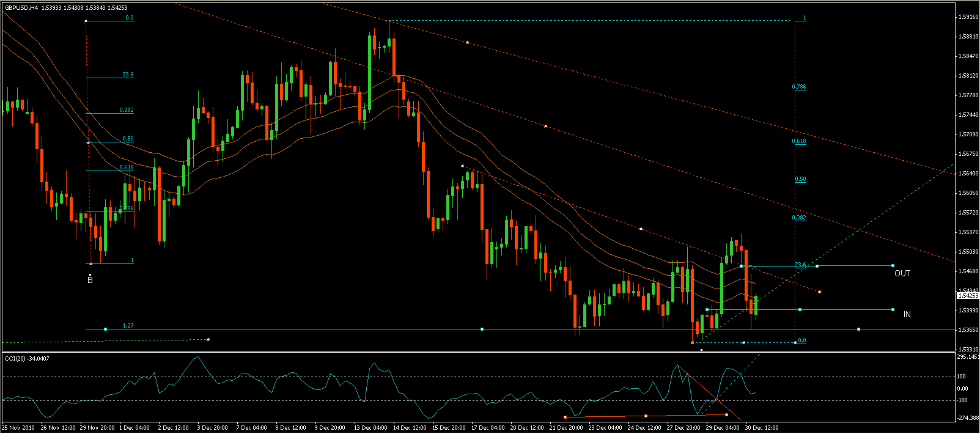Screen dimensions: 980x434
Task: Click the 1.59160 price on the scale
Action: point(967,17)
